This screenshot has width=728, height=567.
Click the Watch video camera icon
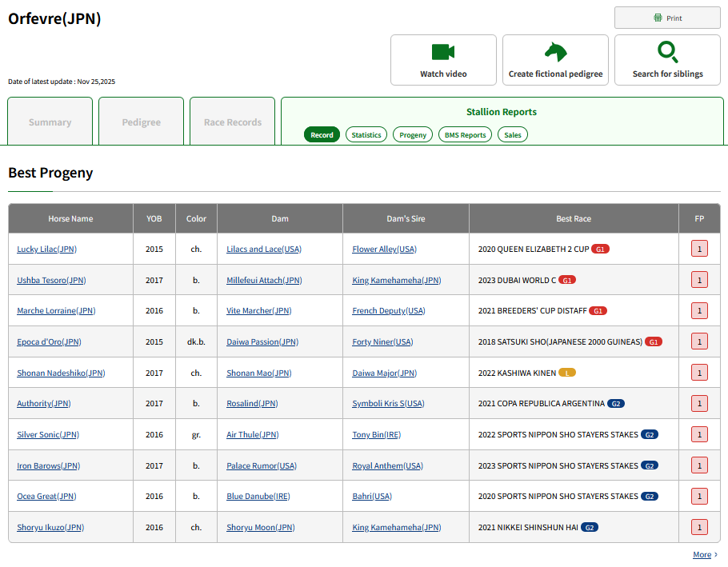[443, 52]
